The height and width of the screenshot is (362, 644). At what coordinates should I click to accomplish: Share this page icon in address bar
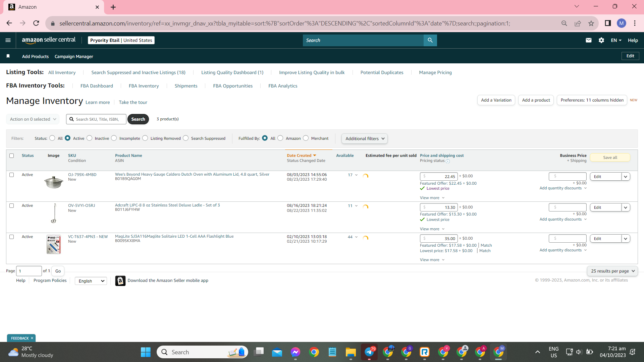(578, 23)
